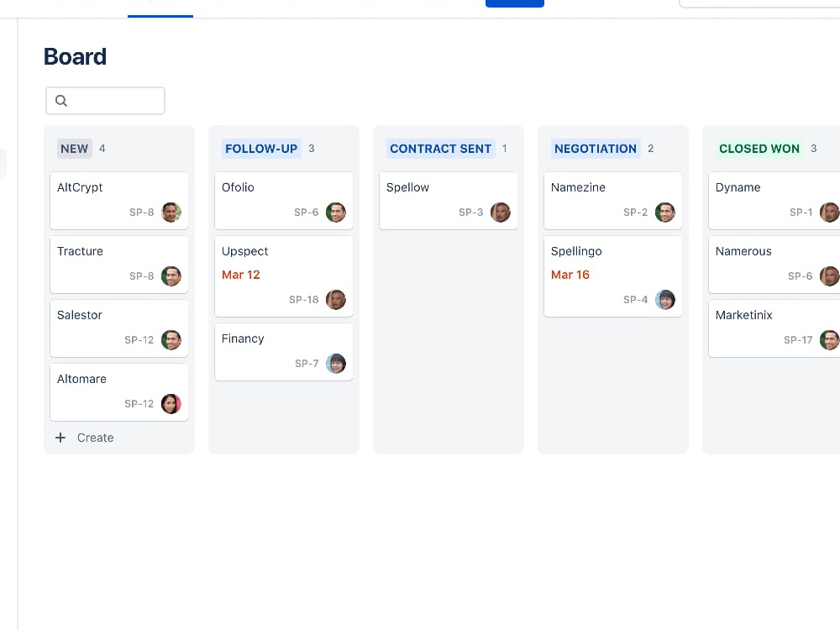This screenshot has width=840, height=630.
Task: Click the Mar 12 due date
Action: 240,275
